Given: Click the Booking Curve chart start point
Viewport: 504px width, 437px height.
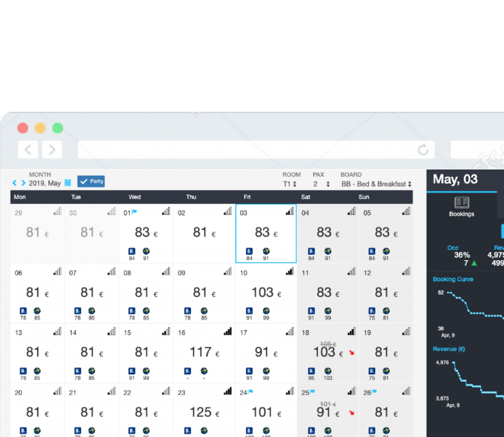Looking at the screenshot, I should point(448,293).
